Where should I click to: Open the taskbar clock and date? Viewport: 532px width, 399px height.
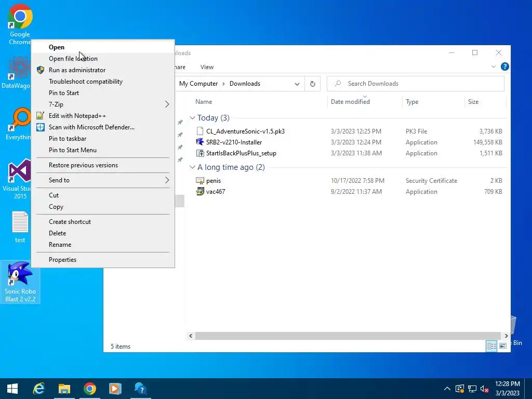tap(507, 389)
